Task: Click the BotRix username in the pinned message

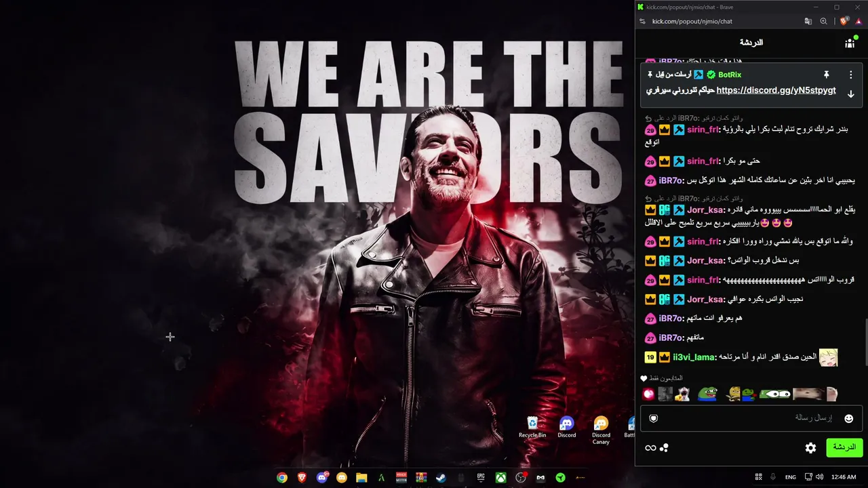Action: click(730, 75)
